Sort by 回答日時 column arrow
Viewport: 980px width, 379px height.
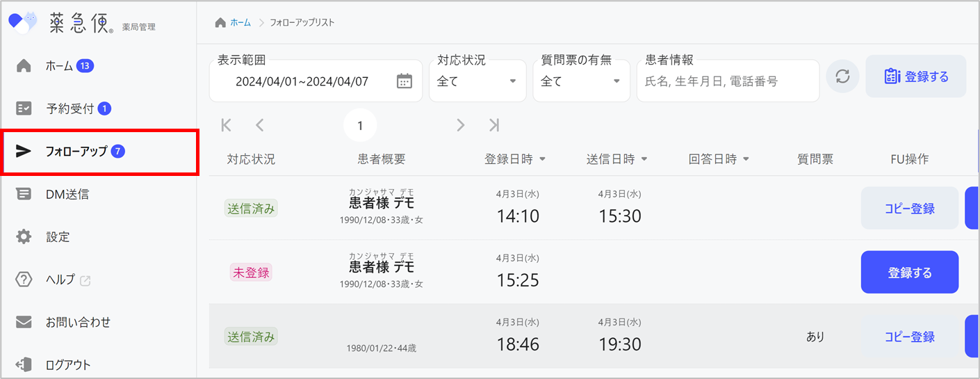pos(746,159)
